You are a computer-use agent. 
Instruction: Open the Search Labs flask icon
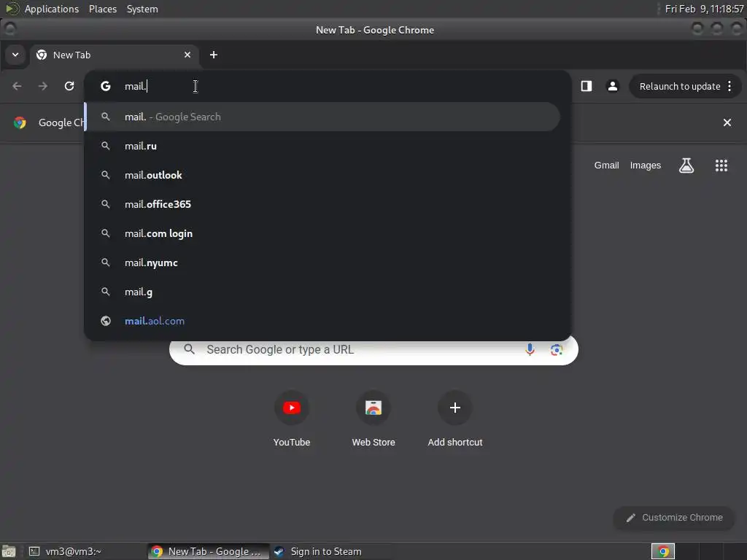coord(686,166)
